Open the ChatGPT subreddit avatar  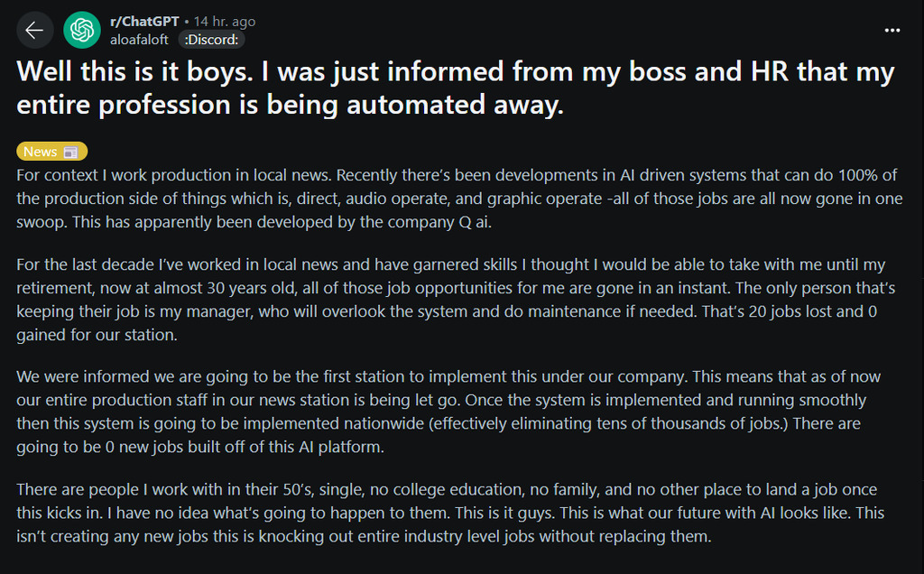[x=82, y=31]
